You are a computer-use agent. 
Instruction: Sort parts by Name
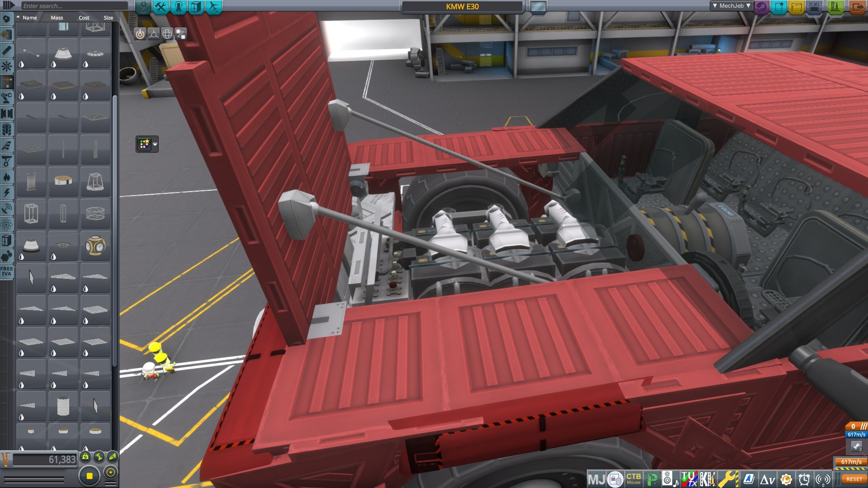(30, 18)
